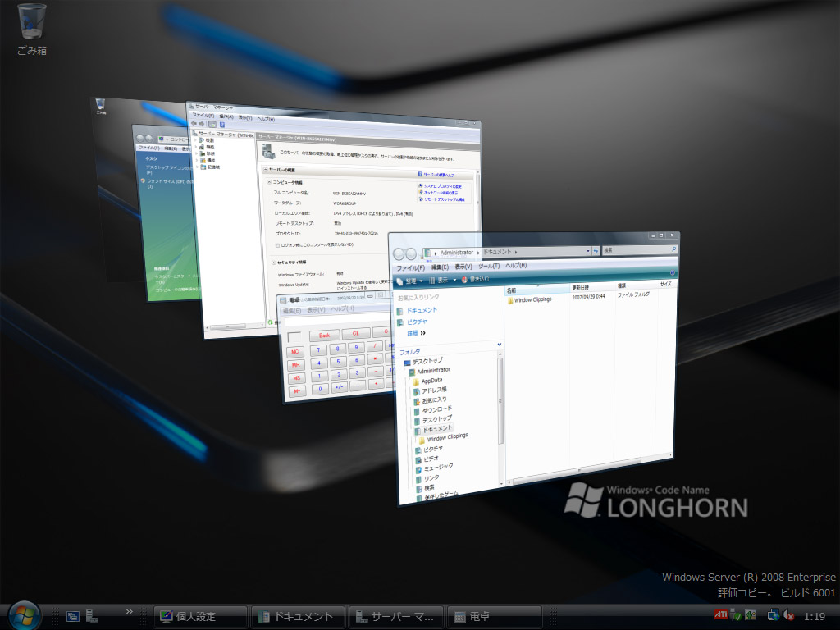
Task: Open the network tray icon
Action: (x=773, y=615)
